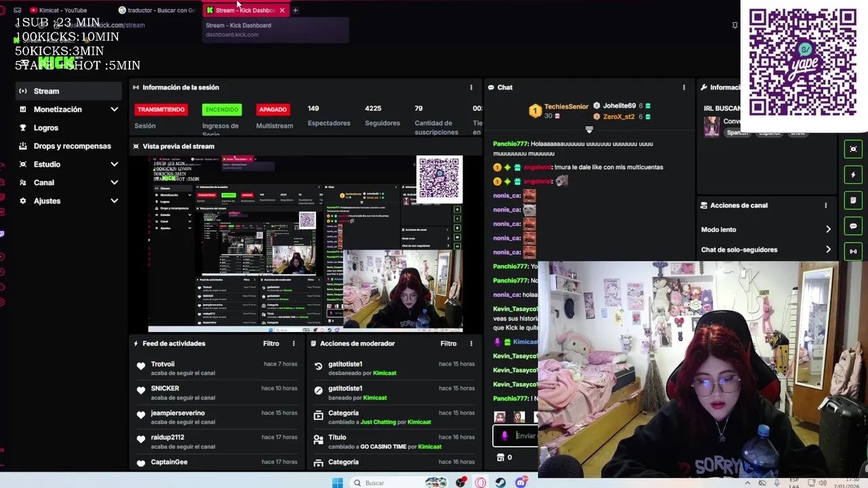Click the Spanish tag in stream info

pos(737,133)
